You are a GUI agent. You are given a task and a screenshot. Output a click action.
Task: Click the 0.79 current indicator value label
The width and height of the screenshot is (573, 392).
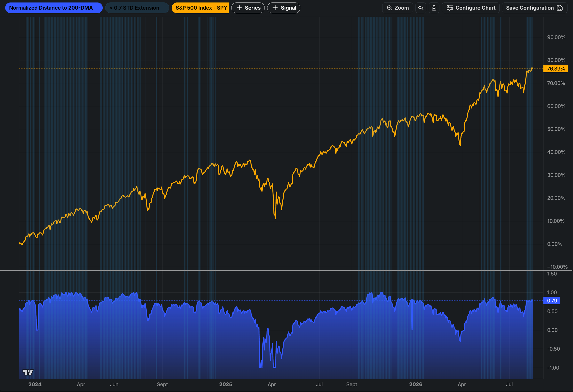[552, 301]
